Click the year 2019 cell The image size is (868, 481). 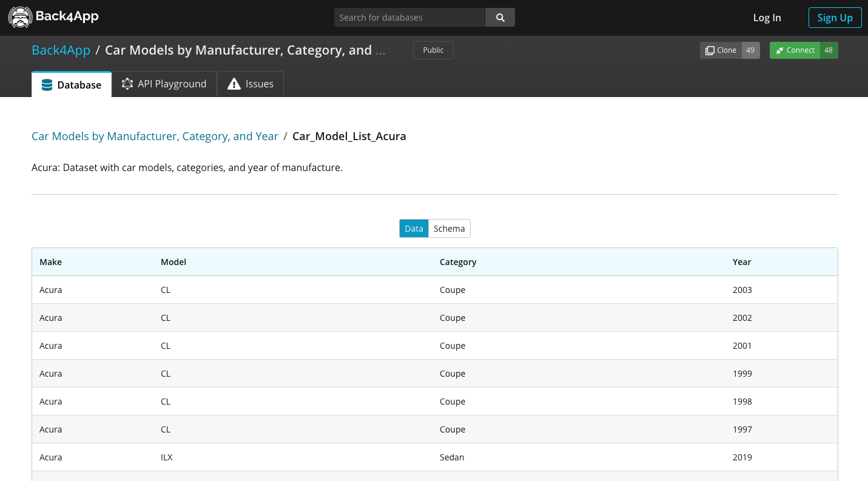point(742,457)
